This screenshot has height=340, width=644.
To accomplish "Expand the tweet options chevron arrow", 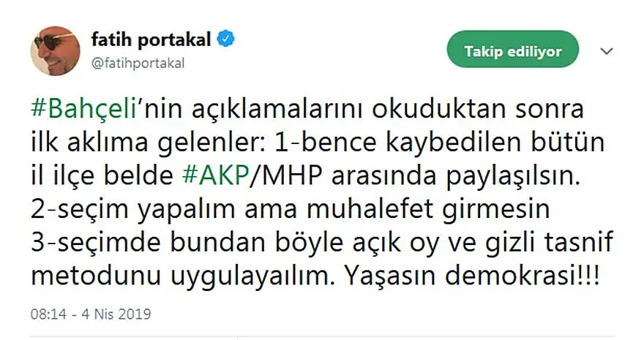I will pyautogui.click(x=607, y=51).
